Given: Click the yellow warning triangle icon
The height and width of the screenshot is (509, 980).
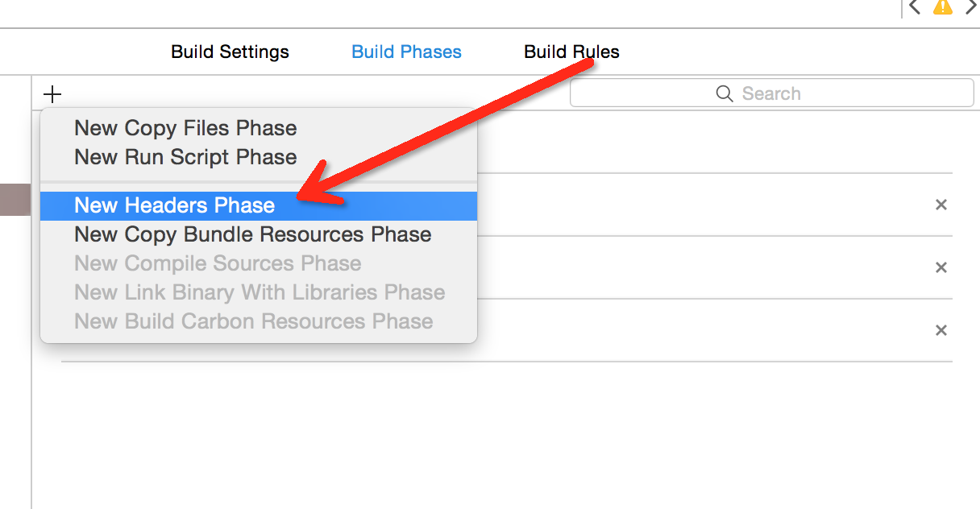Looking at the screenshot, I should point(942,7).
